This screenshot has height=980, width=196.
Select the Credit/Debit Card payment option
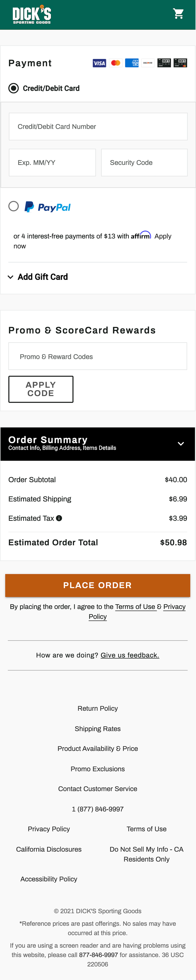click(13, 88)
